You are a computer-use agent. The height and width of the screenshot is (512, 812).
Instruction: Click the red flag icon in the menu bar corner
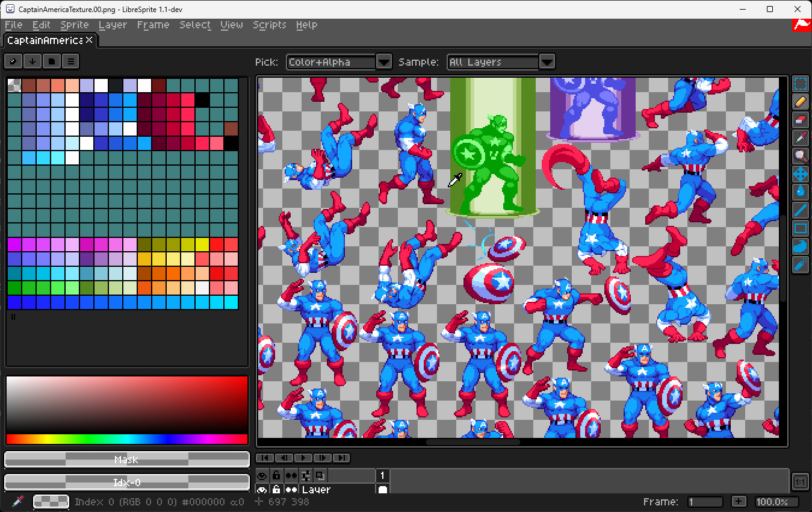point(801,25)
